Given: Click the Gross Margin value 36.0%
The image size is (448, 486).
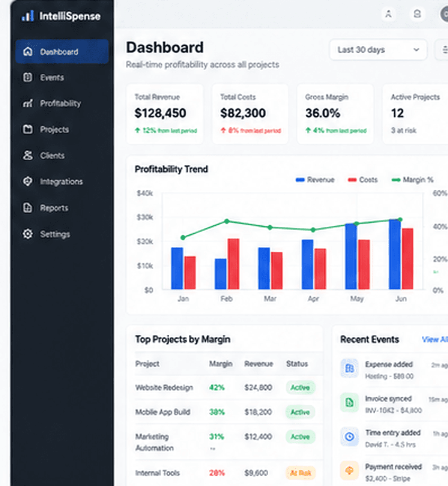Looking at the screenshot, I should click(x=323, y=113).
